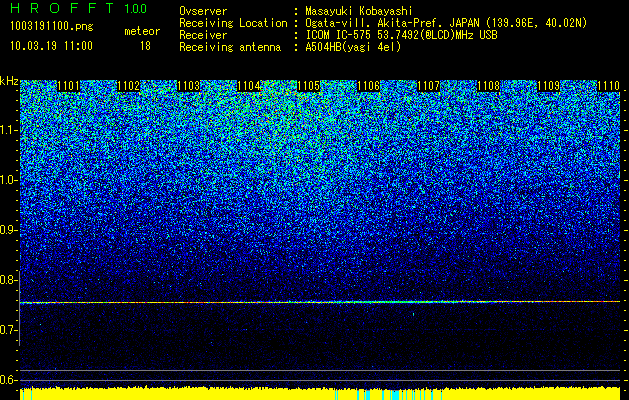Screen dimensions: 629x400
Task: Click the Ovserver label
Action: tap(203, 11)
